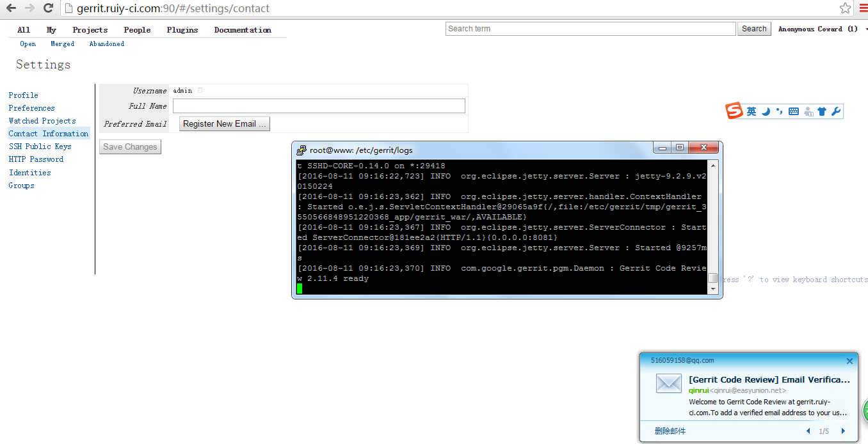Click the copy icon next to admin username
Screen dimensions: 868x444
pos(200,90)
